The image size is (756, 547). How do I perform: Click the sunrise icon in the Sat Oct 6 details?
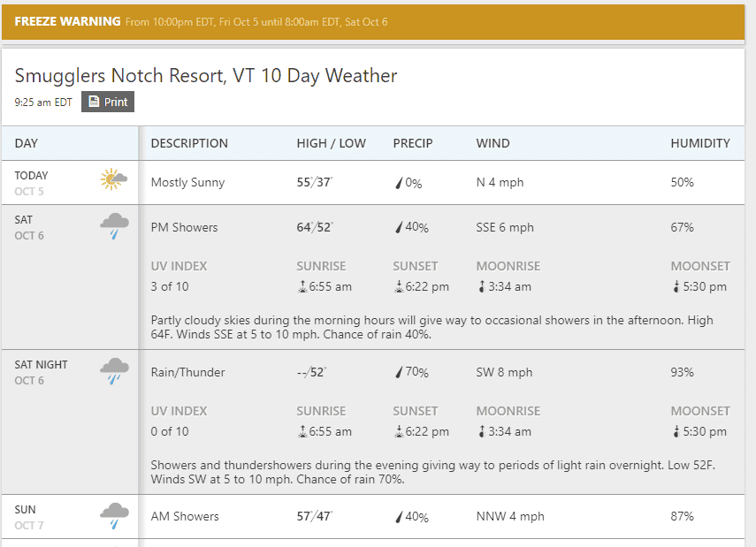click(x=302, y=286)
